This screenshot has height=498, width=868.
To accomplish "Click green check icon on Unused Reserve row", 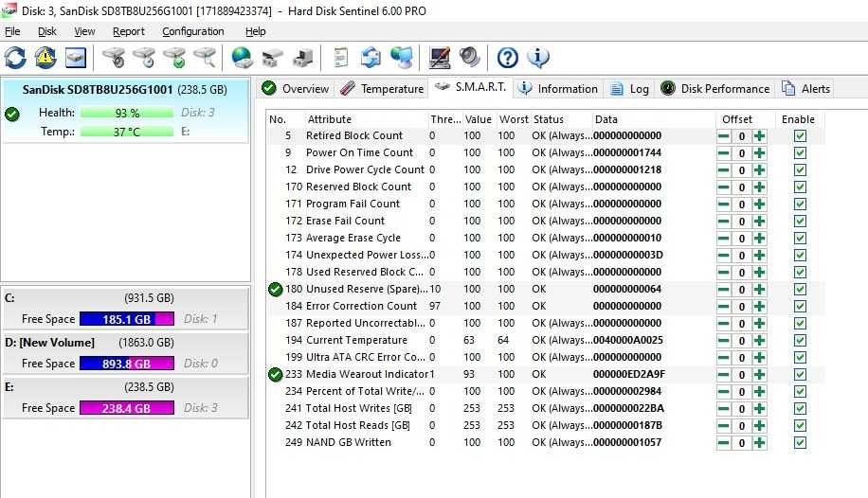I will click(275, 290).
